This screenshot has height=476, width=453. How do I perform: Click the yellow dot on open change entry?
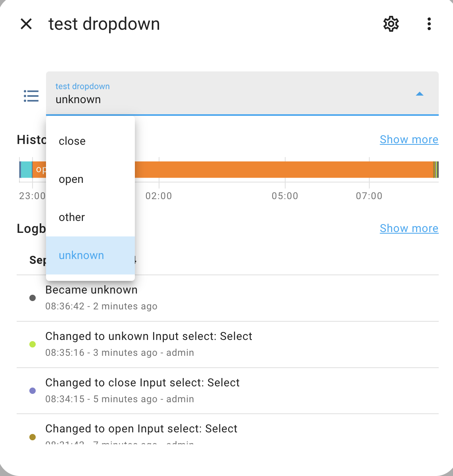coord(33,437)
